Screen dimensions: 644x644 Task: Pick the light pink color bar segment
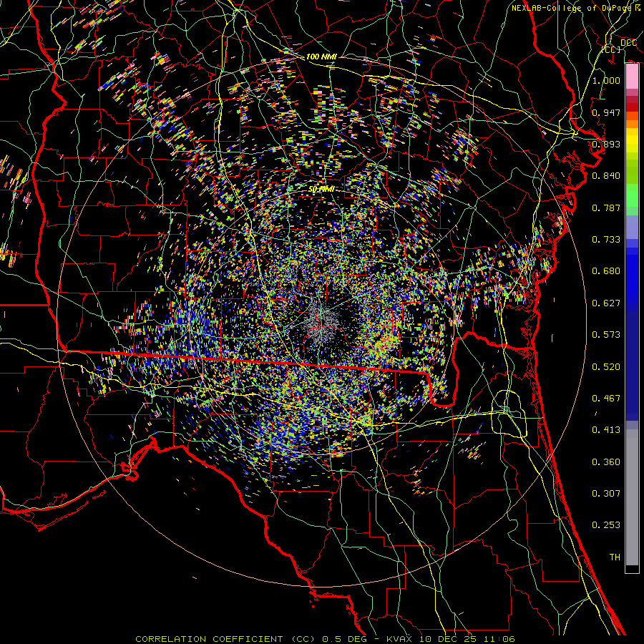(632, 77)
